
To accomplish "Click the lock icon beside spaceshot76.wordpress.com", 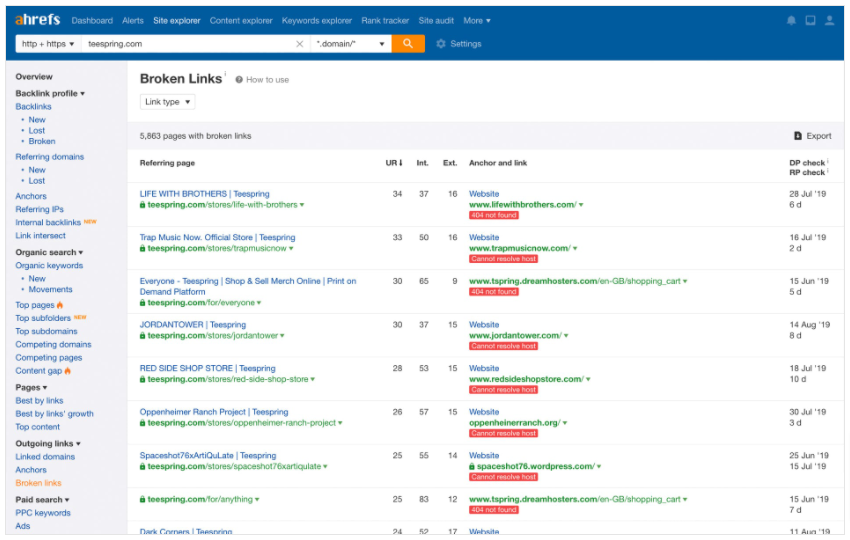I will point(472,466).
